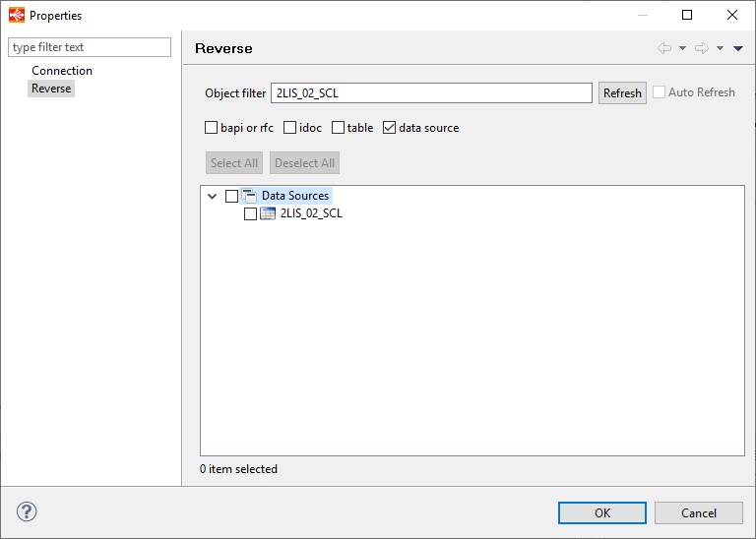
Task: Check the table filter checkbox
Action: tap(338, 128)
